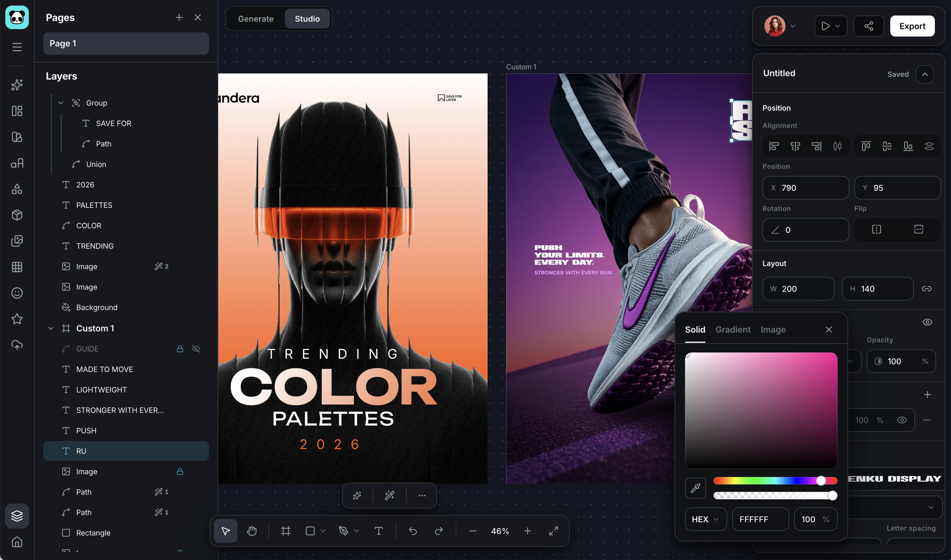Toggle layer visibility eye above Opacity

[x=927, y=322]
